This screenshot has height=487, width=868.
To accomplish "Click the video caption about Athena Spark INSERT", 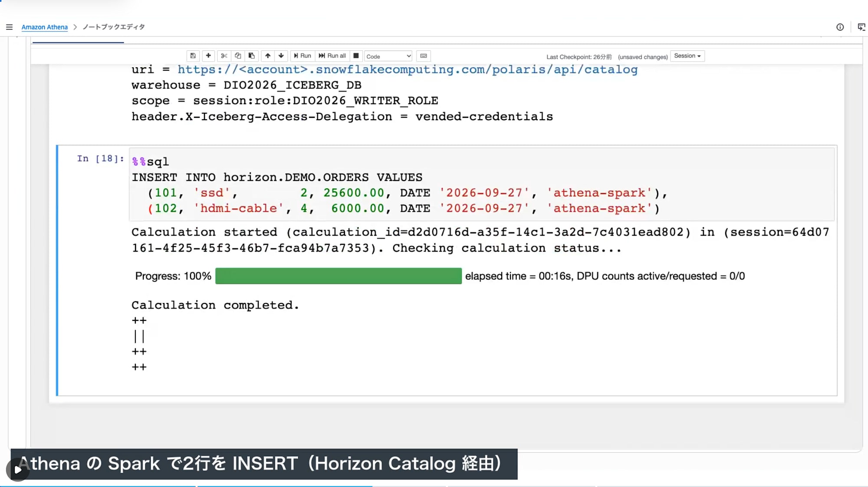I will pos(264,464).
